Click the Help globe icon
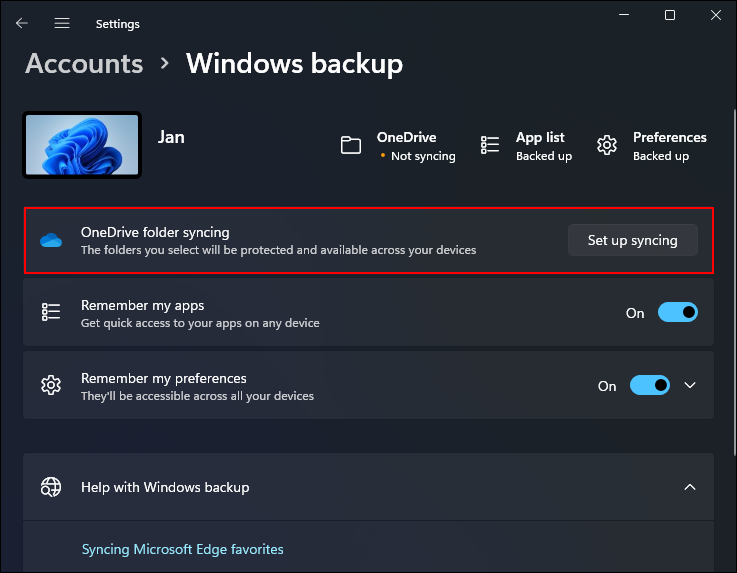The image size is (737, 573). [x=51, y=487]
